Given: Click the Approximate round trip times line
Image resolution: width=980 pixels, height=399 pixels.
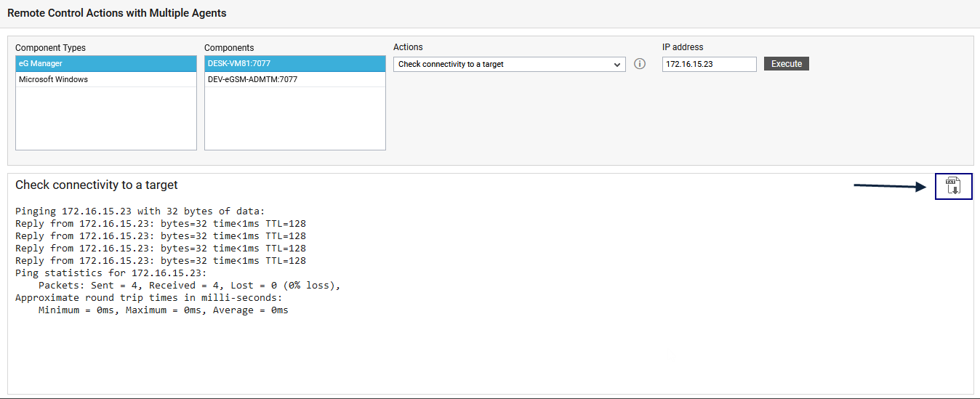Looking at the screenshot, I should pos(148,298).
